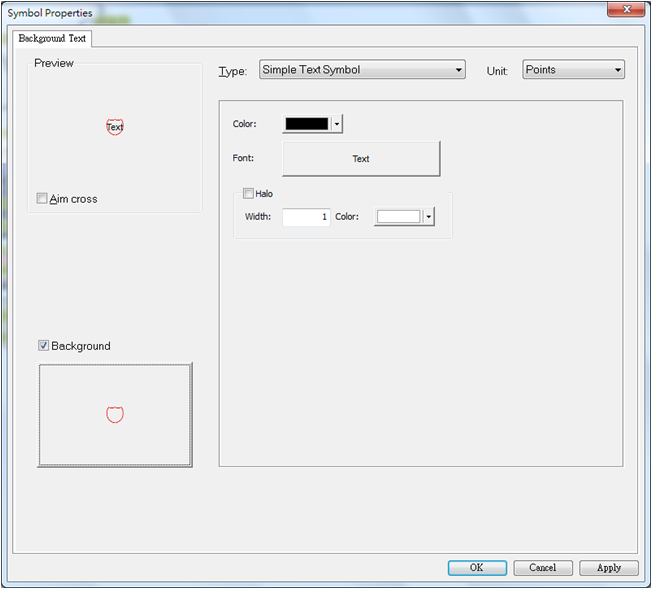The height and width of the screenshot is (589, 652).
Task: Focus the Halo Width input field
Action: point(306,217)
